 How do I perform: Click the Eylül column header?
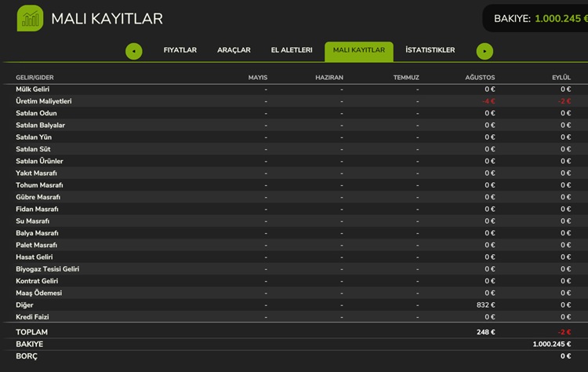point(561,78)
